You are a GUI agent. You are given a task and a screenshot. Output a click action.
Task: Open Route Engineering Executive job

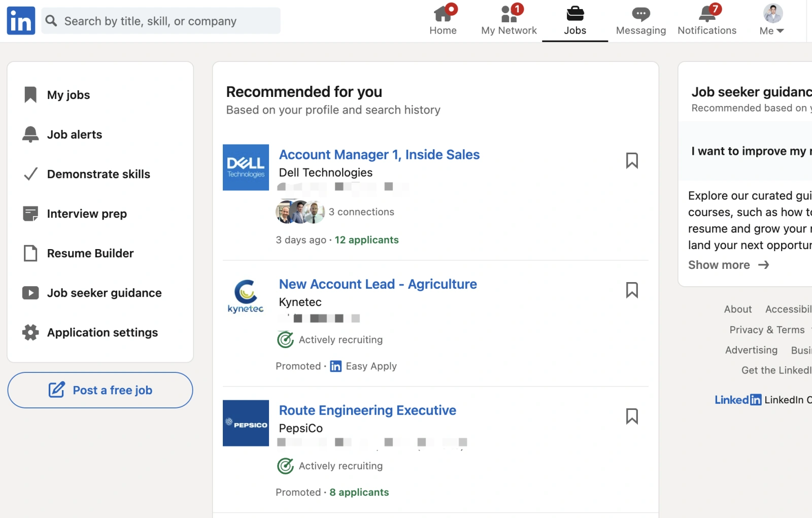click(367, 410)
